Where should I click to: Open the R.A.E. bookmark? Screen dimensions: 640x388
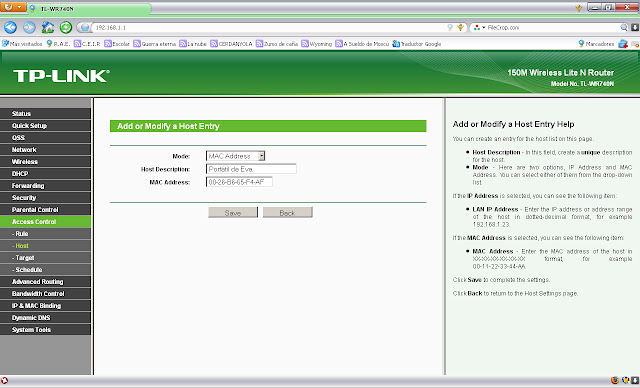tap(58, 44)
